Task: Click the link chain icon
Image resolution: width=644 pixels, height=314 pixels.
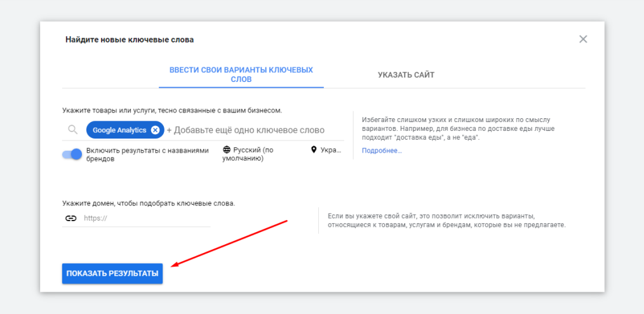Action: 71,218
